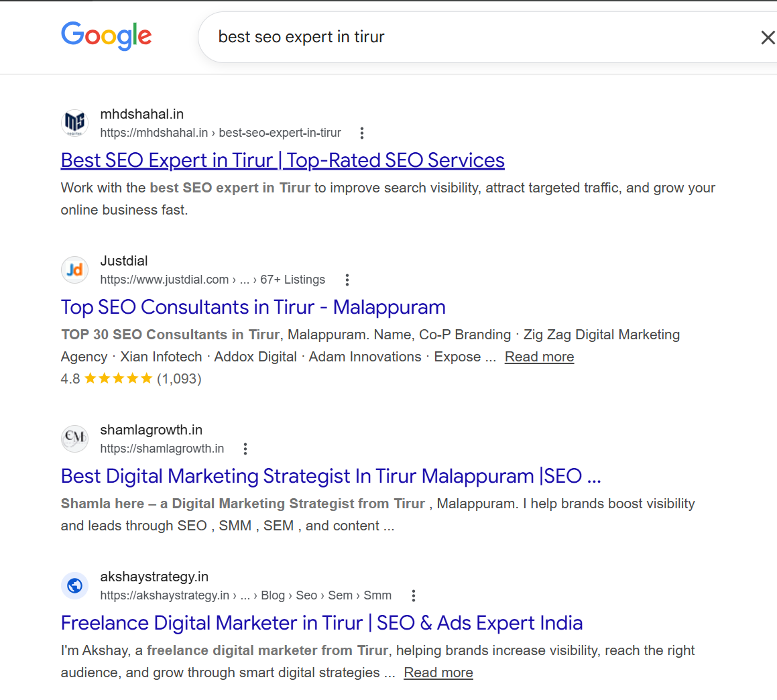
Task: Open 'Freelance Digital Marketer in Tirur' result
Action: [x=321, y=623]
